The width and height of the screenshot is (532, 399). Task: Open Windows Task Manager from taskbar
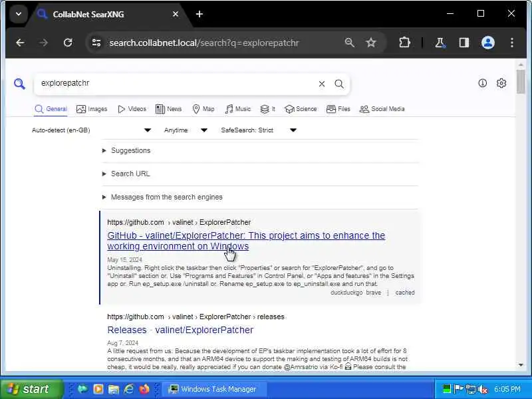click(214, 389)
